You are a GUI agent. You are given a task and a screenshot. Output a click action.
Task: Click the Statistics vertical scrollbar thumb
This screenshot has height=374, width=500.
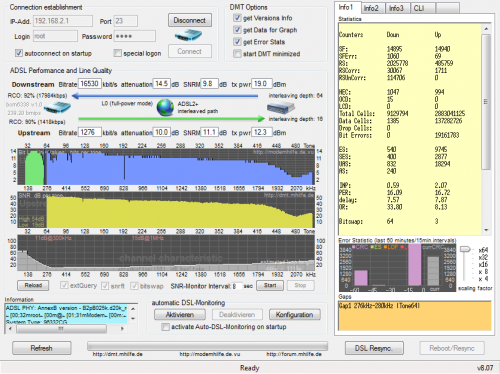(x=486, y=102)
